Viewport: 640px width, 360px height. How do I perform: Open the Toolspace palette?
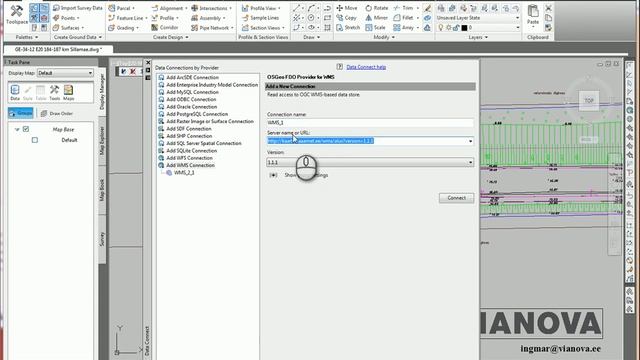coord(17,14)
